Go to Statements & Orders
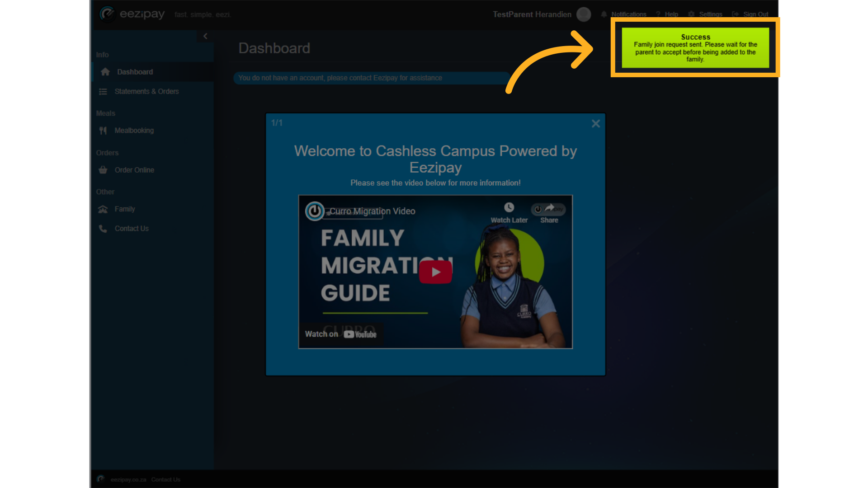Viewport: 868px width, 488px height. [146, 91]
